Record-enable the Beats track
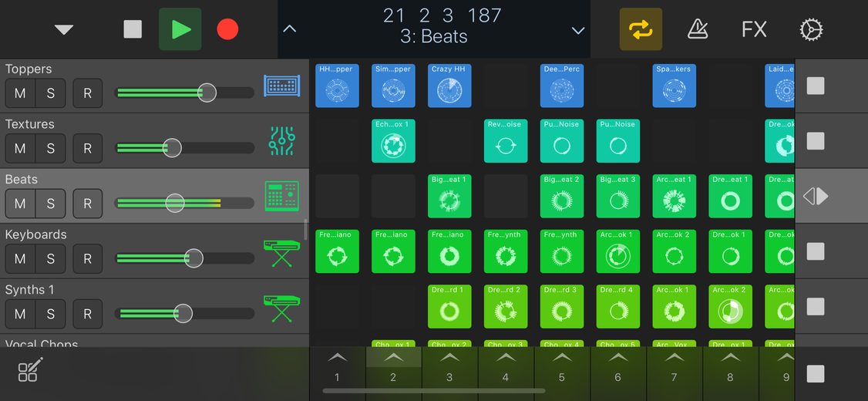The height and width of the screenshot is (401, 868). [x=87, y=204]
